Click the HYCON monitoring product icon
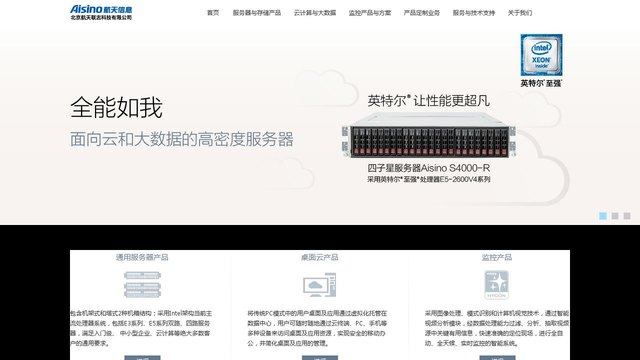Screen dimensions: 640x360 (x=497, y=285)
